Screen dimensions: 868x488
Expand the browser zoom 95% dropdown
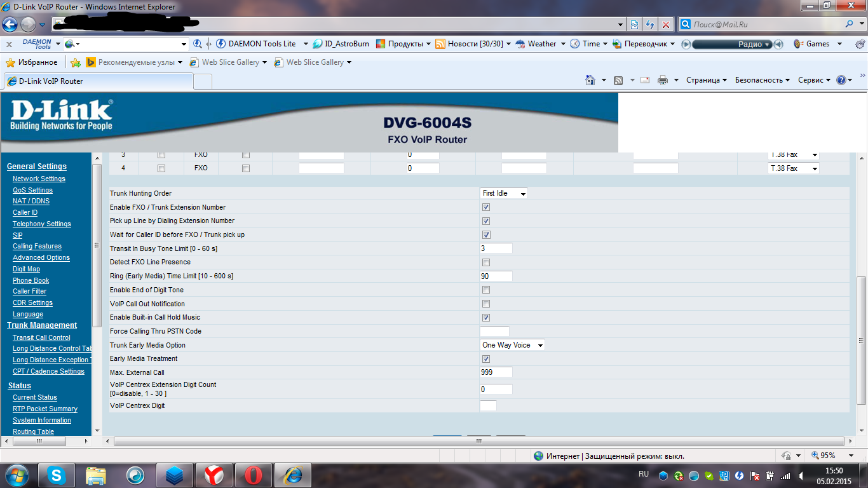pyautogui.click(x=851, y=456)
